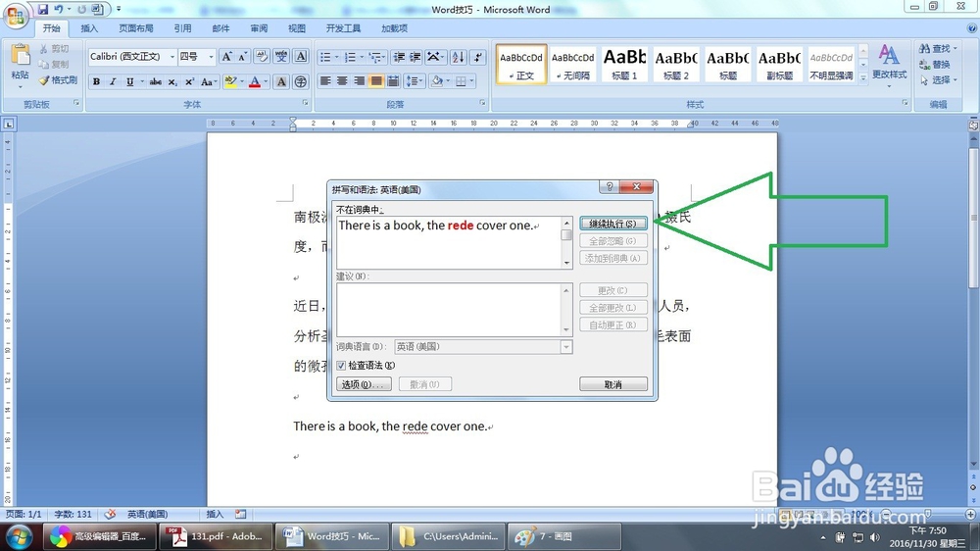Click the Resume button in dialog
The height and width of the screenshot is (551, 980).
[613, 224]
